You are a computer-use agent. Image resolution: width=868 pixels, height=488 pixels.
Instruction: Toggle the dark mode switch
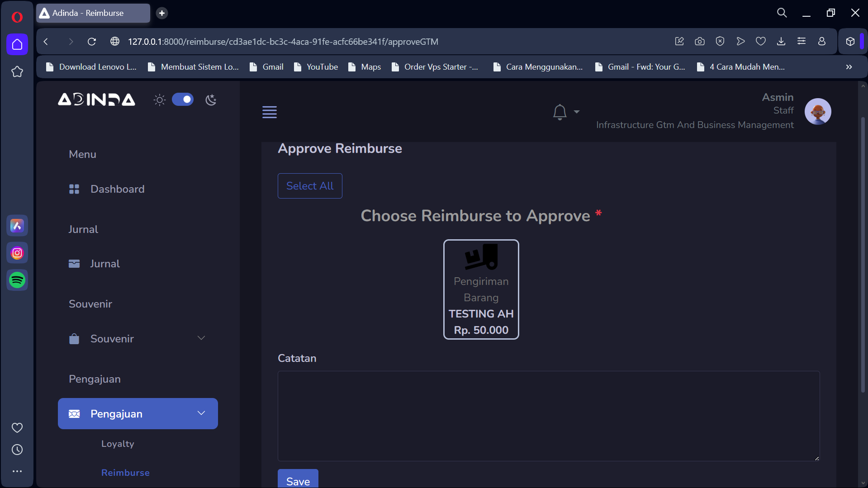point(183,99)
